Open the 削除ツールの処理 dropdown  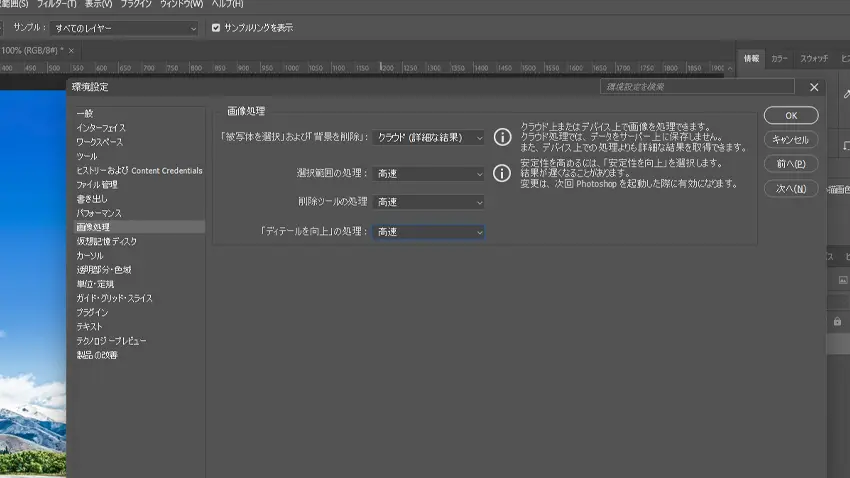(430, 202)
